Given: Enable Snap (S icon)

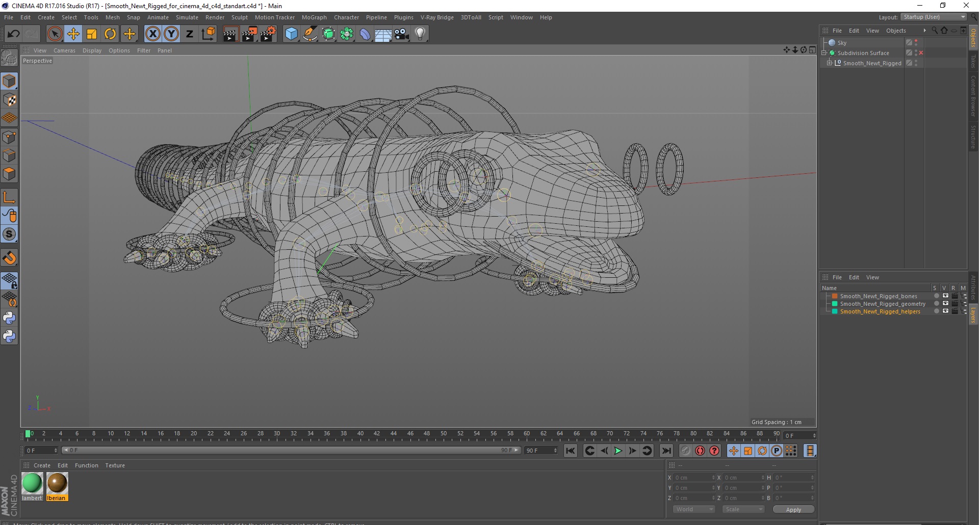Looking at the screenshot, I should [9, 234].
